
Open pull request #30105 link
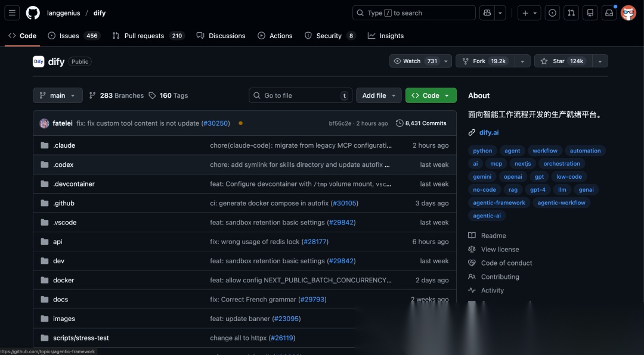345,203
